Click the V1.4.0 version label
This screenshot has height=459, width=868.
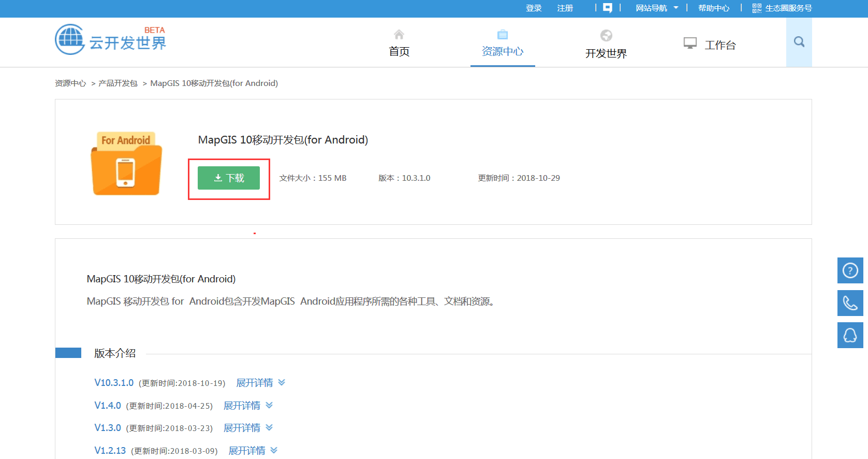coord(108,406)
